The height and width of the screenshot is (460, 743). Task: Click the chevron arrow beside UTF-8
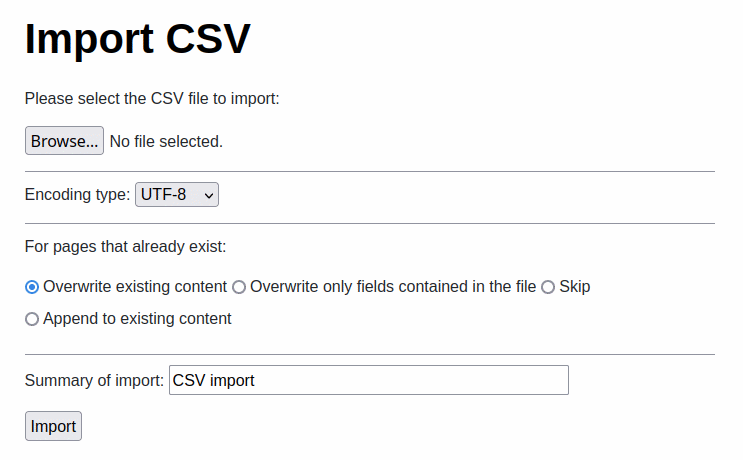coord(208,195)
